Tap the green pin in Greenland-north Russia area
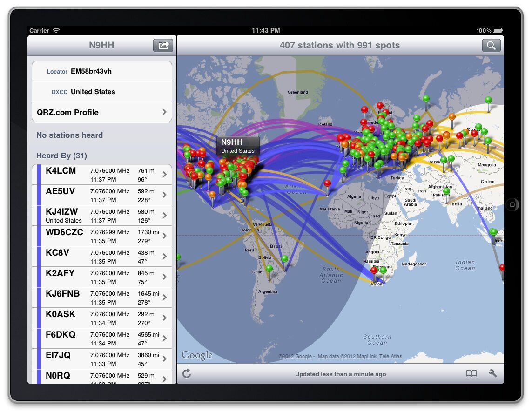 click(426, 99)
